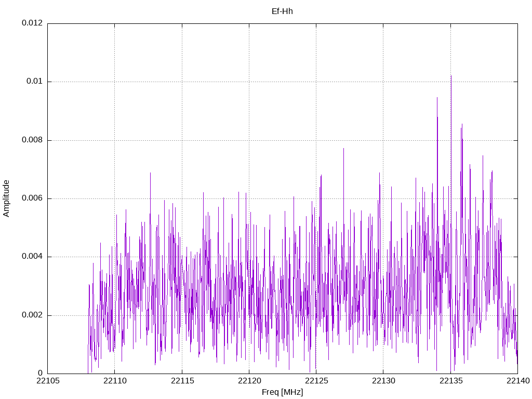
Task: Click the x-axis tick label 22130
Action: [x=384, y=381]
